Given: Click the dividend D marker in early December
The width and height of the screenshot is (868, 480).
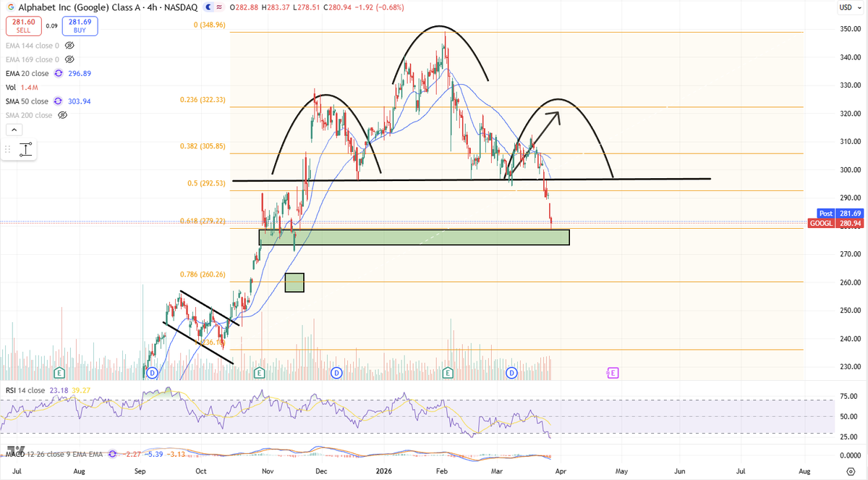Looking at the screenshot, I should click(336, 373).
